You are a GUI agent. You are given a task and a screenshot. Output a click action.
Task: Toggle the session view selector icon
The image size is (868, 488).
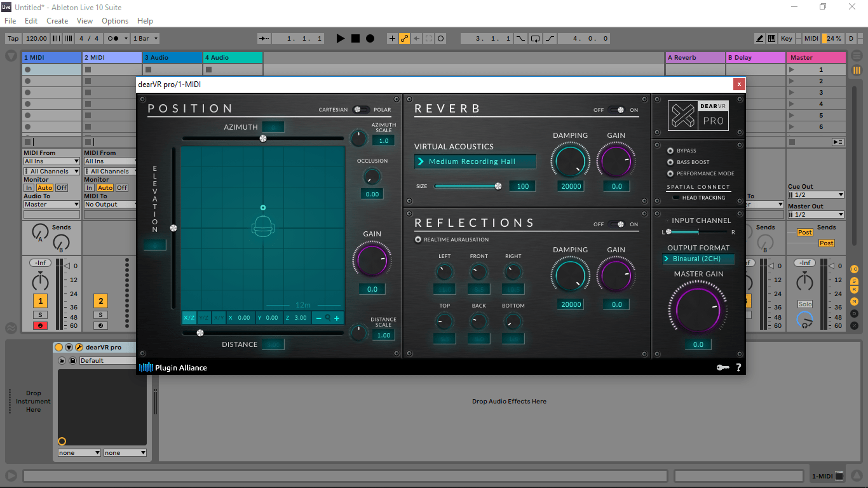point(857,71)
